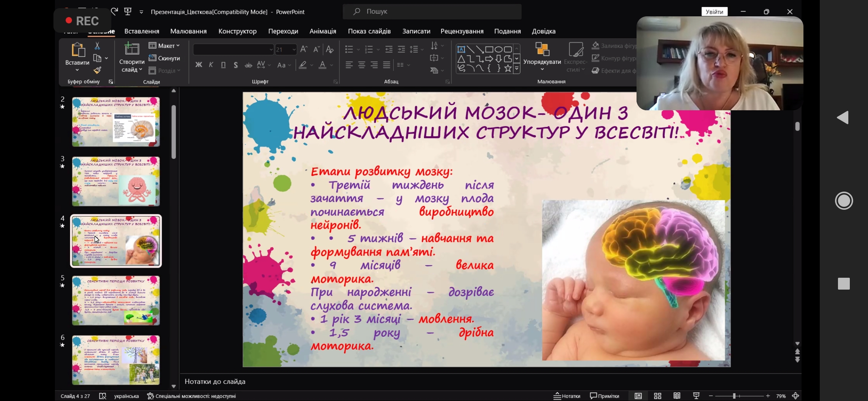Viewport: 868px width, 401px height.
Task: Click the українська language indicator
Action: [126, 396]
